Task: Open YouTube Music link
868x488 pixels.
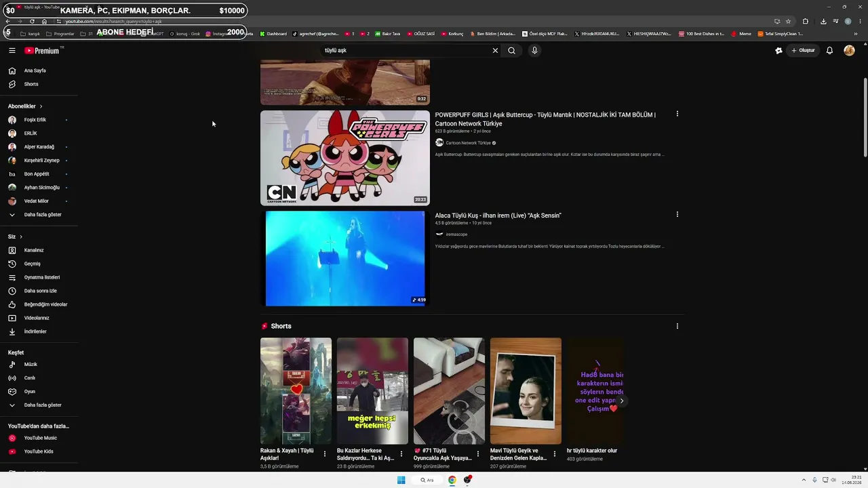Action: (41, 438)
